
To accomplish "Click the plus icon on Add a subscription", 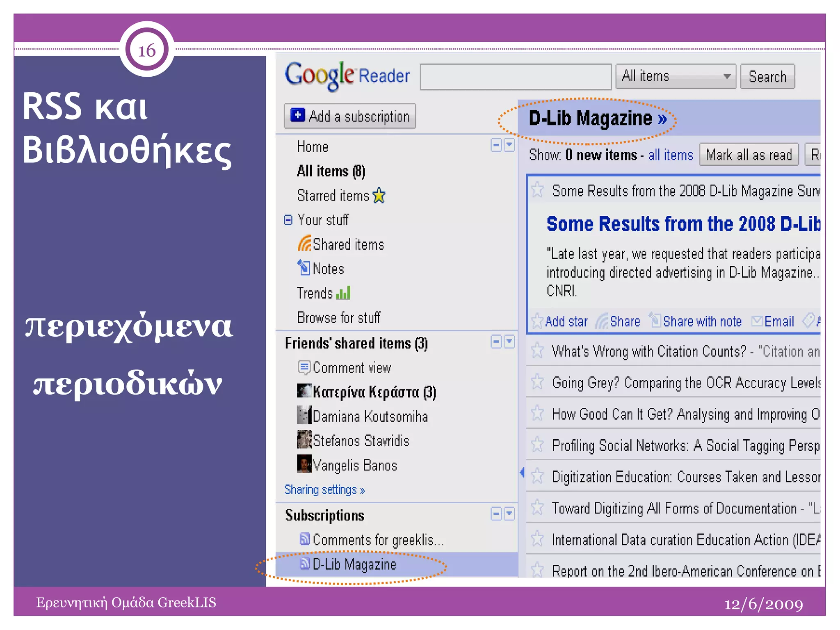I will [x=298, y=115].
